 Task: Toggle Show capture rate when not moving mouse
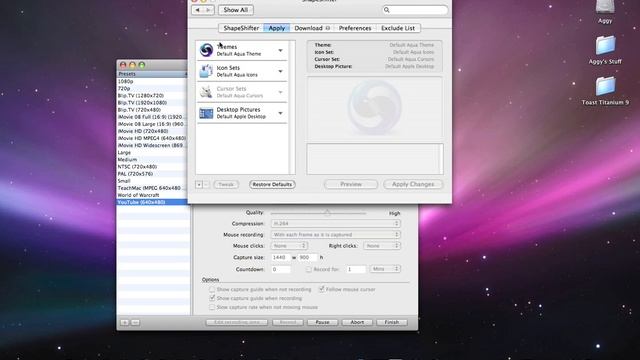pos(212,307)
